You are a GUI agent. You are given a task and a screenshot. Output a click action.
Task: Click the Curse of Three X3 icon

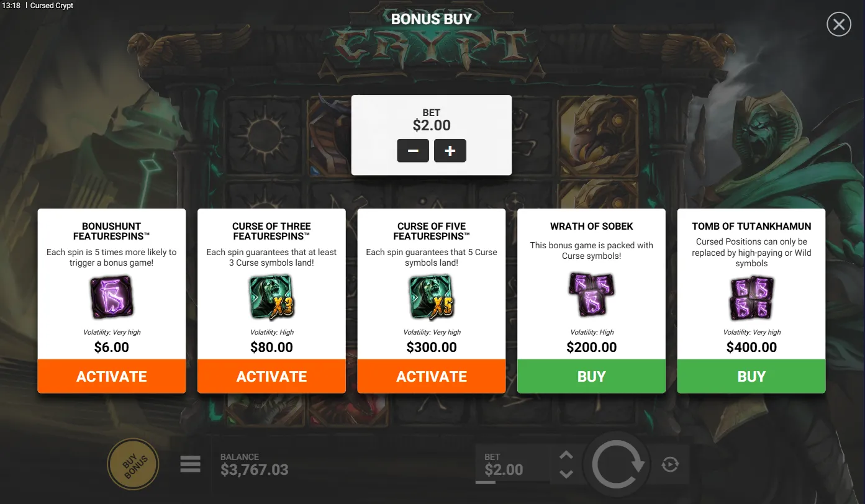[x=271, y=297]
